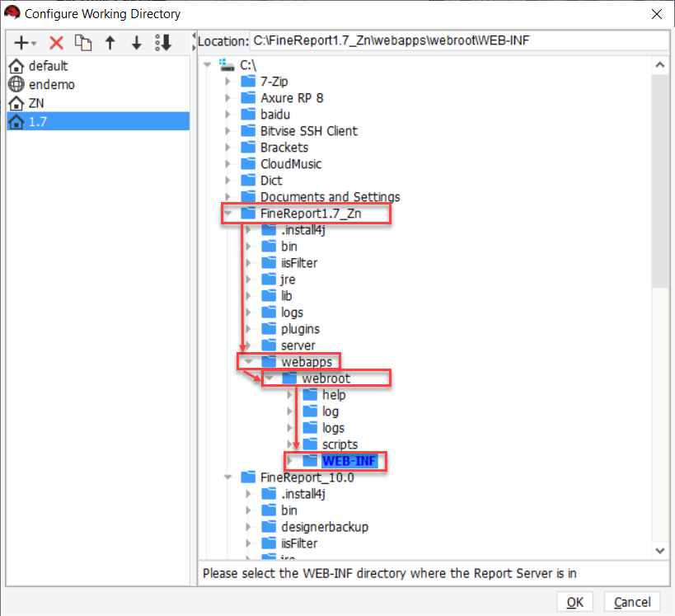Click the folder icon of webapps
This screenshot has height=616, width=675.
click(269, 361)
